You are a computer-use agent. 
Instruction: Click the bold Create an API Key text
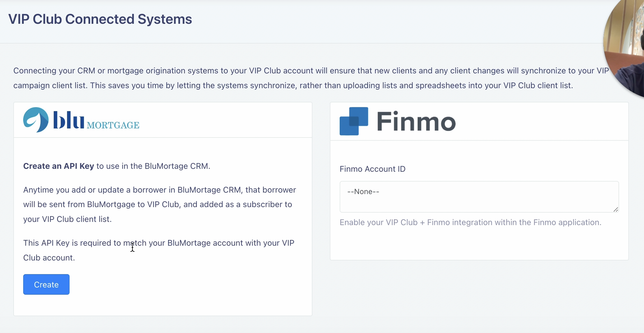[x=59, y=166]
